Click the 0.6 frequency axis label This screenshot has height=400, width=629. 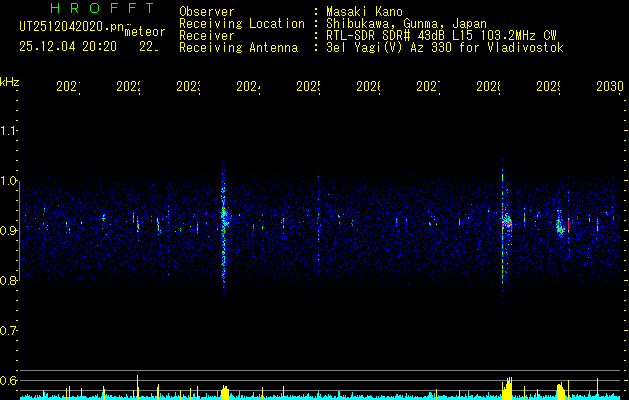pos(8,380)
